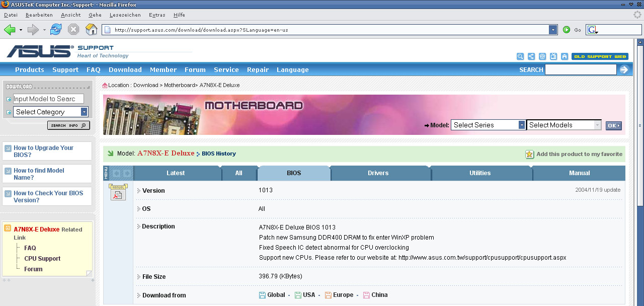The width and height of the screenshot is (644, 306).
Task: Open the Datei menu
Action: (11, 15)
